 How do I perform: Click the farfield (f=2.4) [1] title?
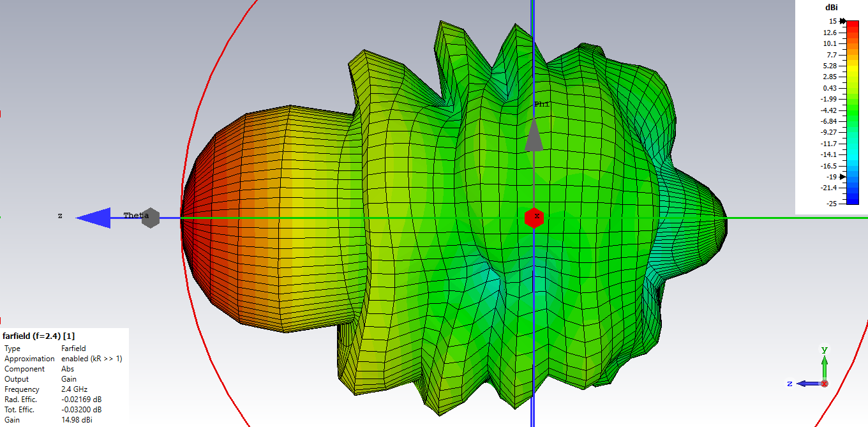tap(39, 336)
